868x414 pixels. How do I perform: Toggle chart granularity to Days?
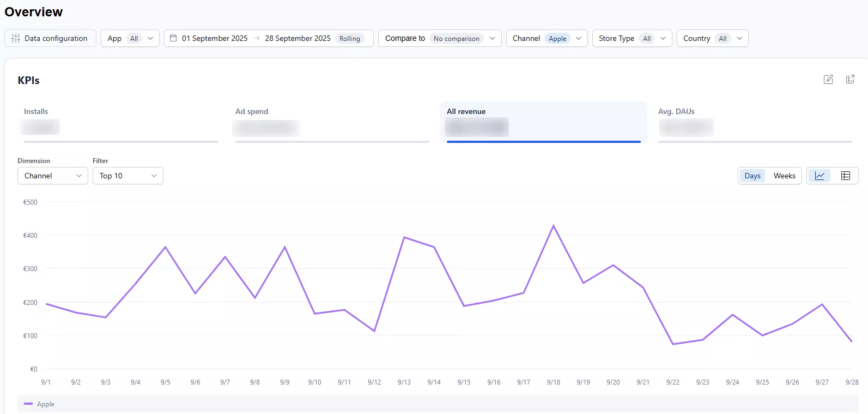coord(752,176)
